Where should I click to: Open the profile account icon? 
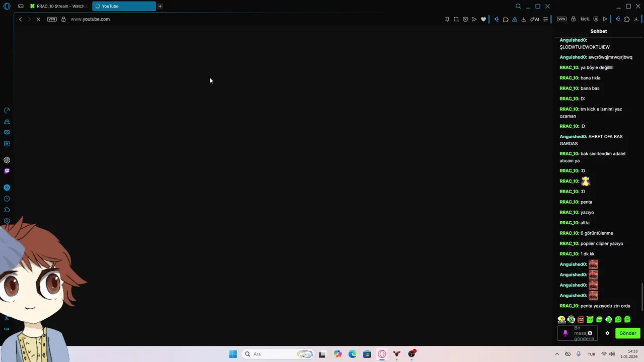(515, 19)
